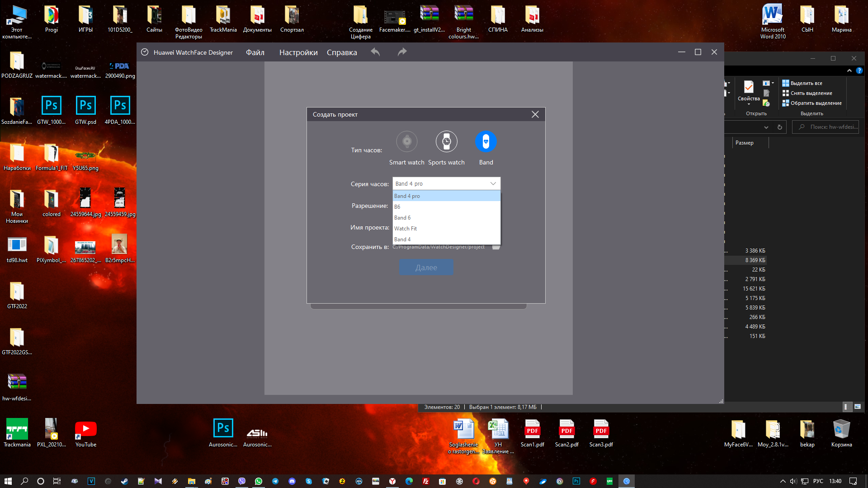Switch Explorer to details view icon

pos(847,407)
